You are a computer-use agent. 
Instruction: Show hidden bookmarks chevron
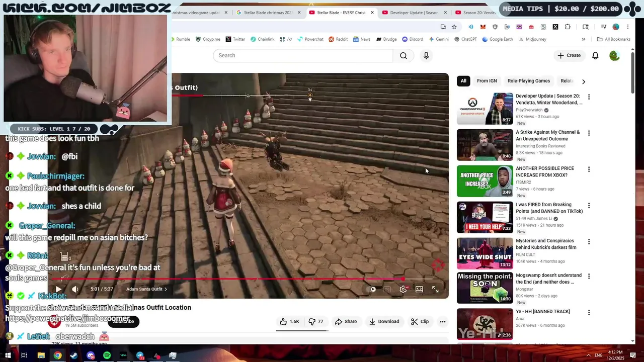(584, 39)
